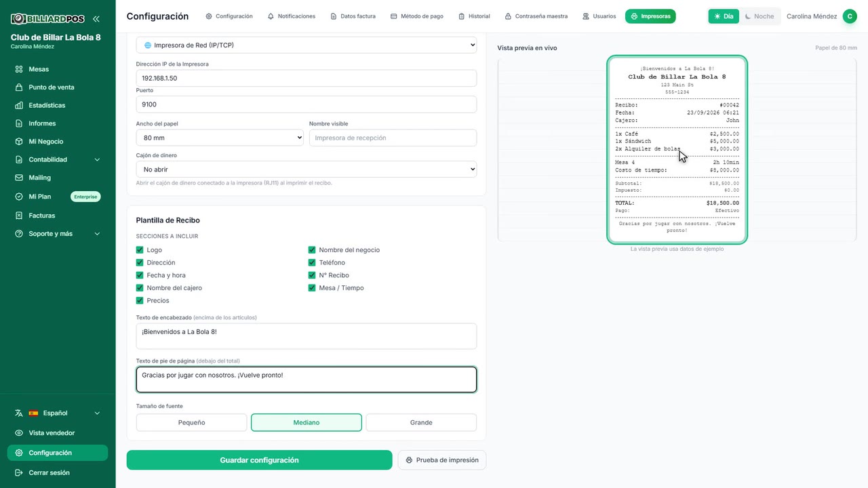The height and width of the screenshot is (488, 868).
Task: Choose Pequeño font size
Action: (x=191, y=422)
